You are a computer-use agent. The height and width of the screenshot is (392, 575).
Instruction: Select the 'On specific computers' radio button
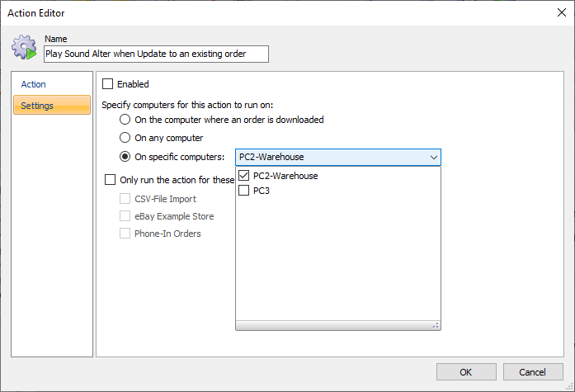125,157
